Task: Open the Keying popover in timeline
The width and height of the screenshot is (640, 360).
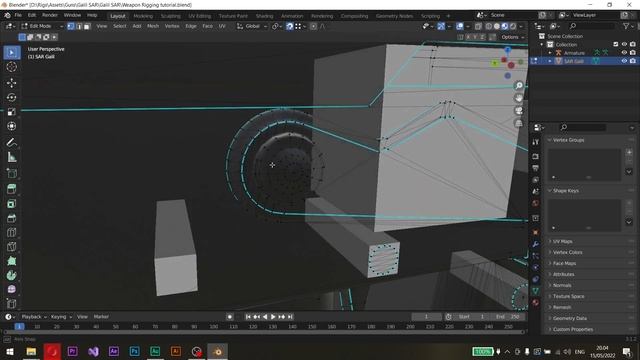Action: tap(61, 317)
